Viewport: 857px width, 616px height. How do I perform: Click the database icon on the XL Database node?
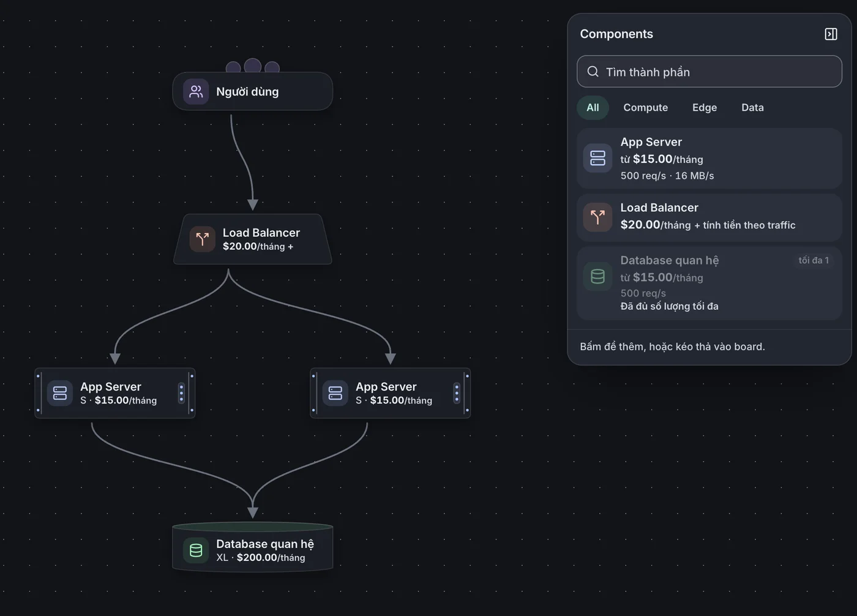[196, 550]
